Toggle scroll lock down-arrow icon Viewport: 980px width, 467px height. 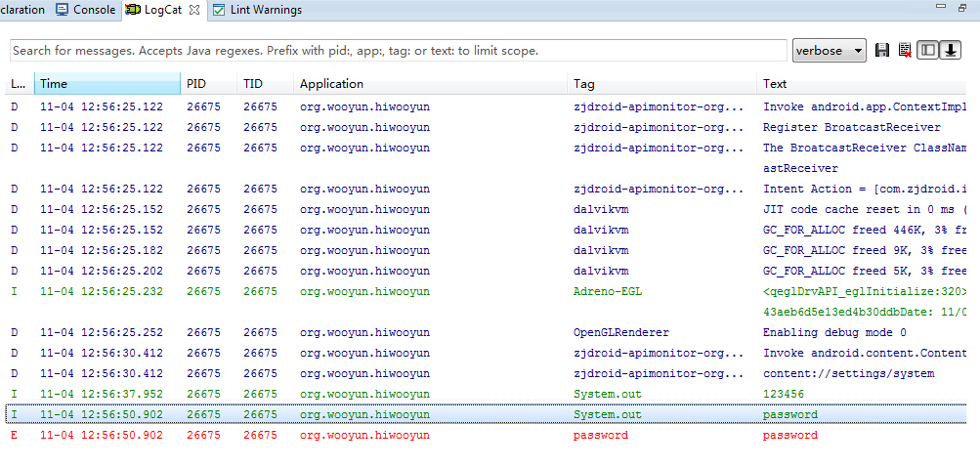(x=950, y=51)
